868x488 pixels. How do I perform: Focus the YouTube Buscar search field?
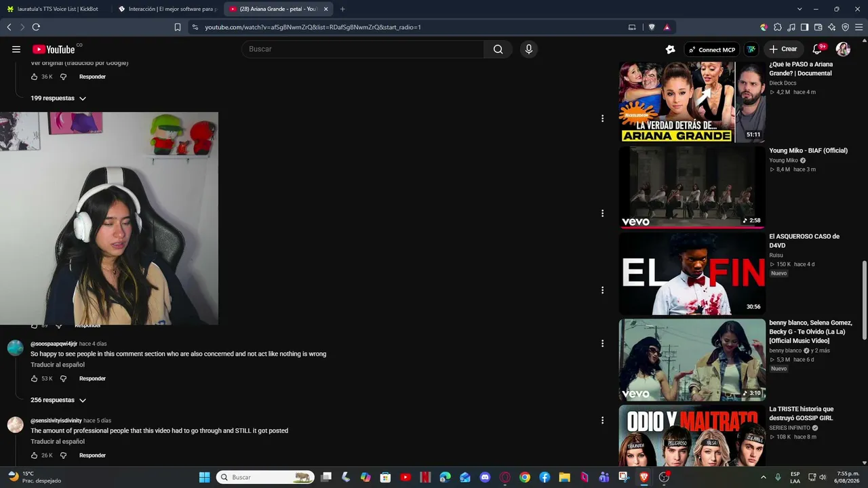tap(363, 49)
